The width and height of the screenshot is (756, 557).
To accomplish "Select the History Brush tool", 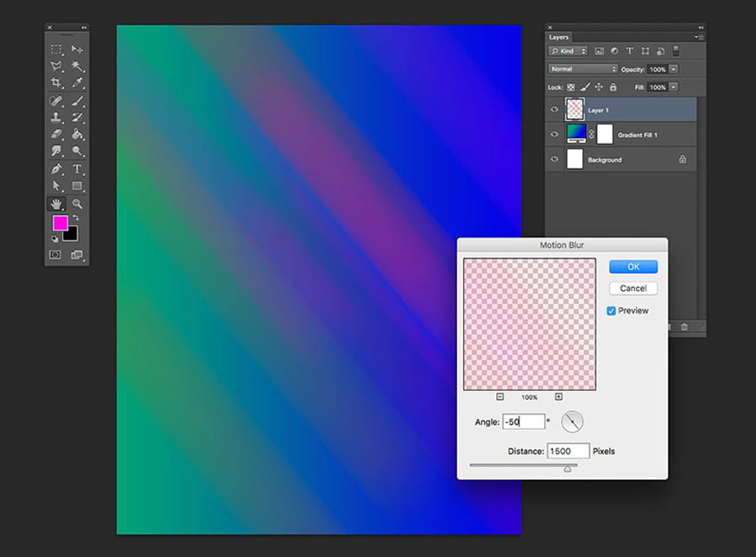I will (x=77, y=117).
